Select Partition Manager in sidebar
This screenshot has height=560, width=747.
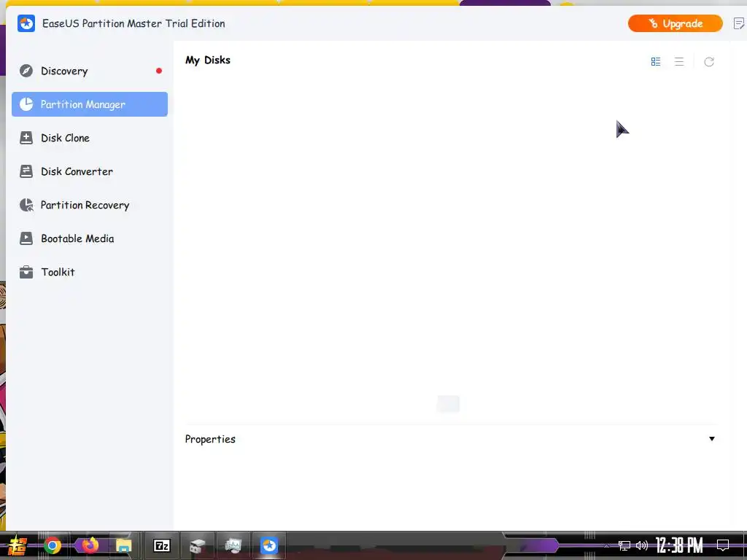pyautogui.click(x=90, y=104)
